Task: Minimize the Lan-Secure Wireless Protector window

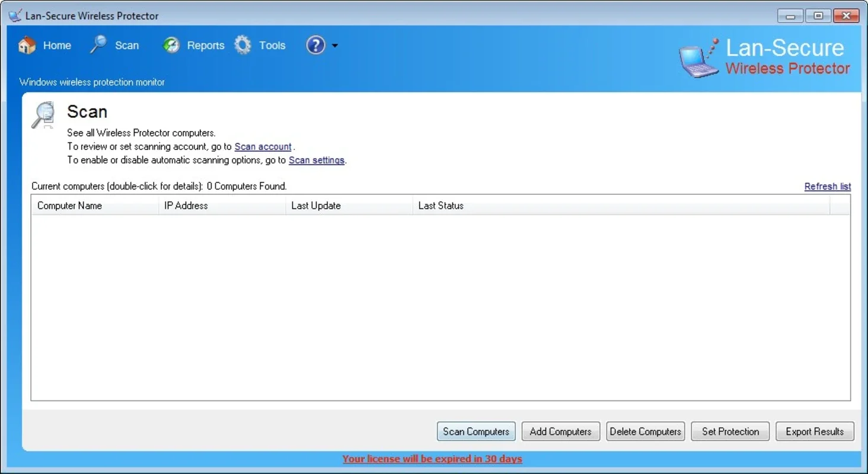Action: (790, 16)
